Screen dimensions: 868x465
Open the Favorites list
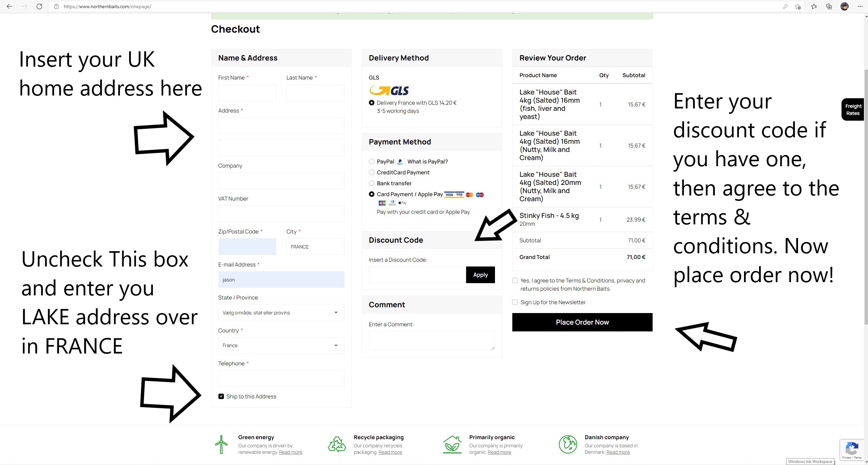(x=814, y=6)
